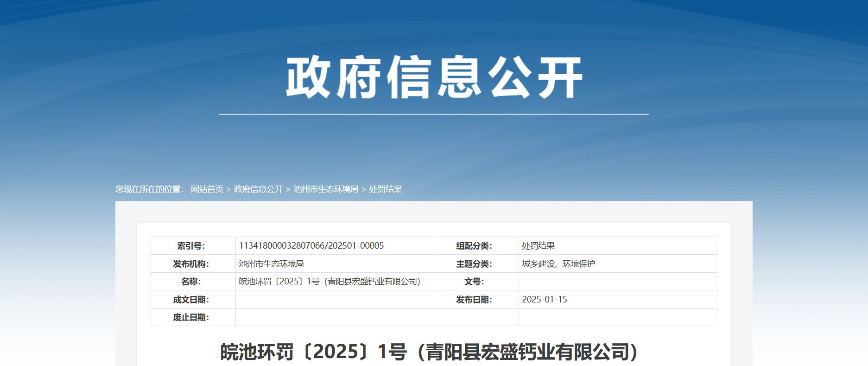Click the publish date 2025-01-15
Screen dimensions: 868x366
tap(545, 300)
